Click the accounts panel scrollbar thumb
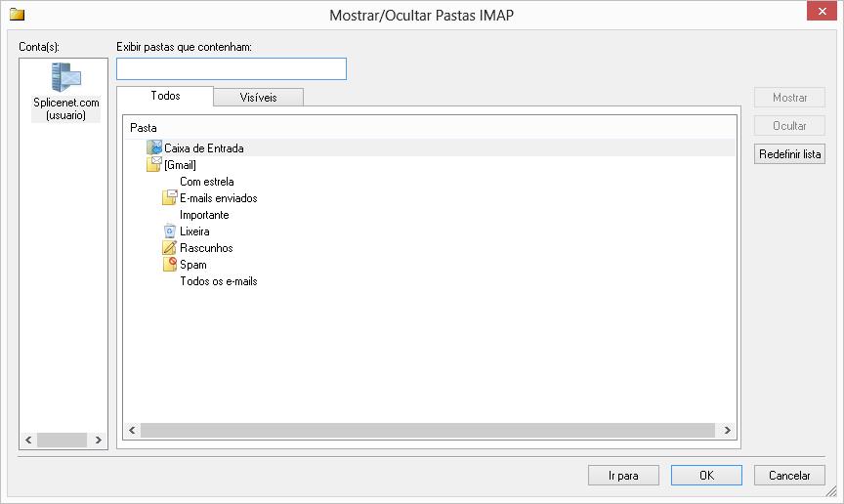 click(x=62, y=440)
